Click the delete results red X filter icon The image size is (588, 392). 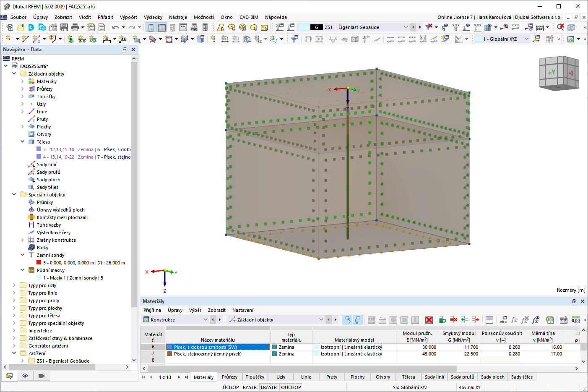point(429,27)
